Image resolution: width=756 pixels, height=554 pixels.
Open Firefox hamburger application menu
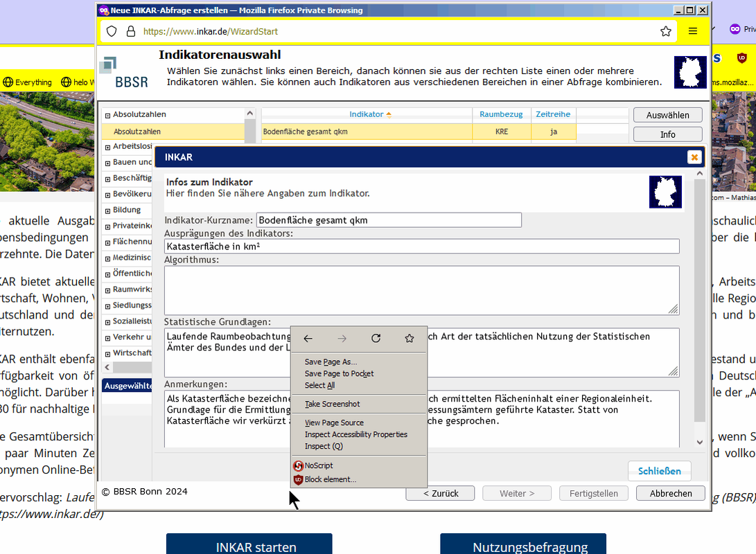pos(693,31)
